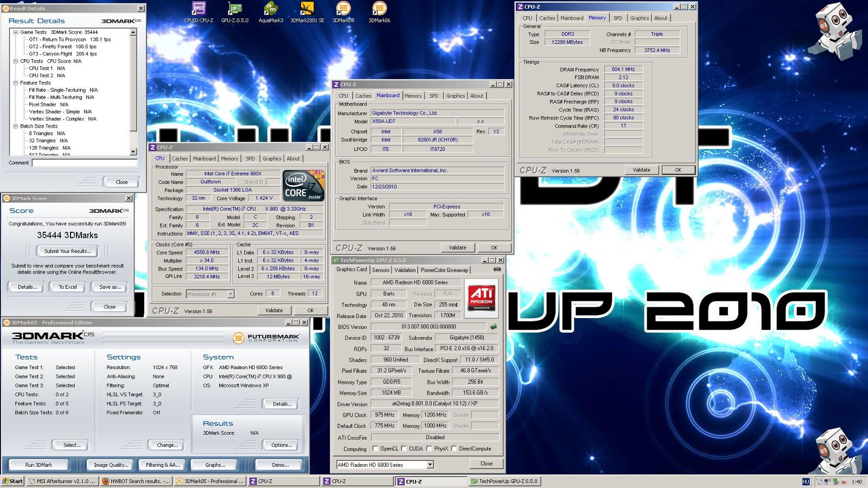Click the GPU-Z screenshot camera icon
The image size is (868, 488).
click(497, 269)
